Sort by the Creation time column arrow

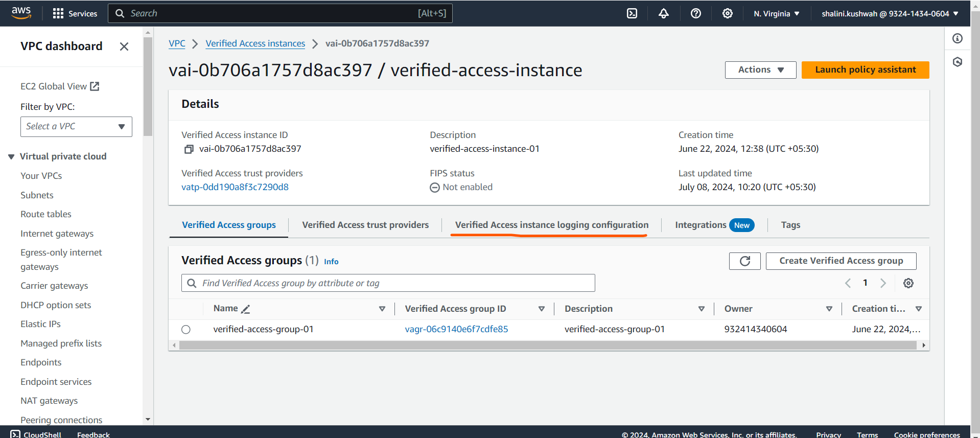click(x=919, y=309)
